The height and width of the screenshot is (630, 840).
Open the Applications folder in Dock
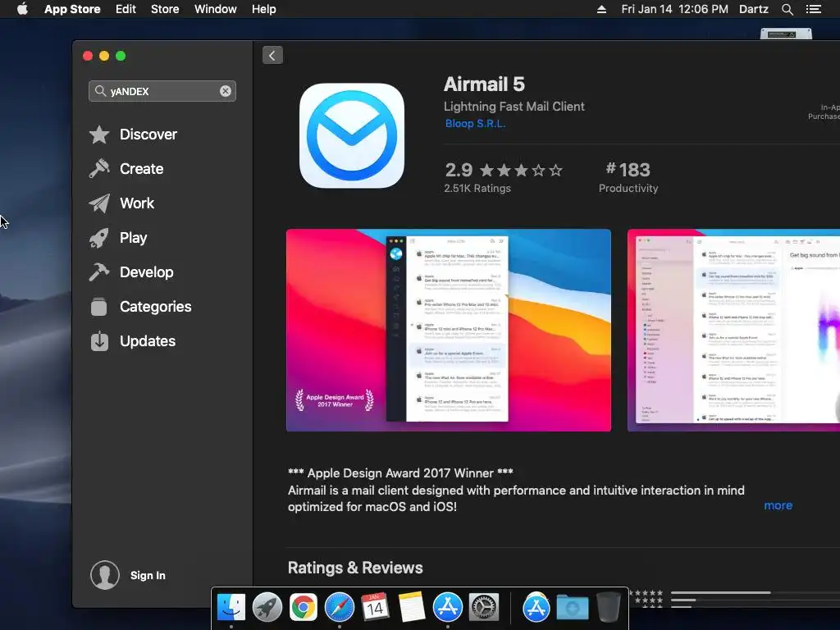pos(536,608)
